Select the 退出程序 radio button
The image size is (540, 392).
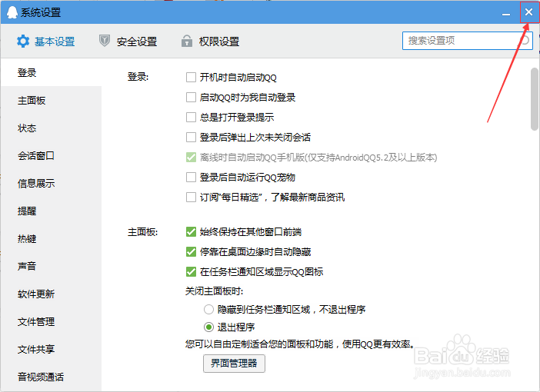pyautogui.click(x=208, y=327)
